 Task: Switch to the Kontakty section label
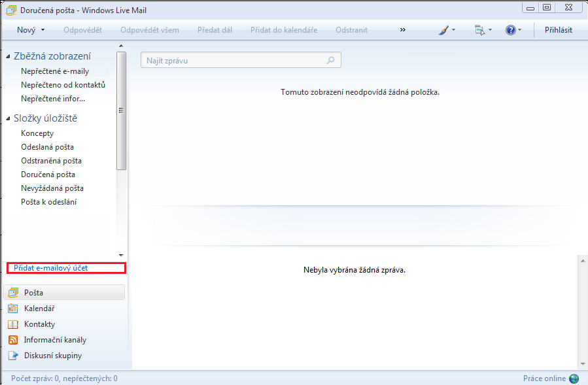39,324
